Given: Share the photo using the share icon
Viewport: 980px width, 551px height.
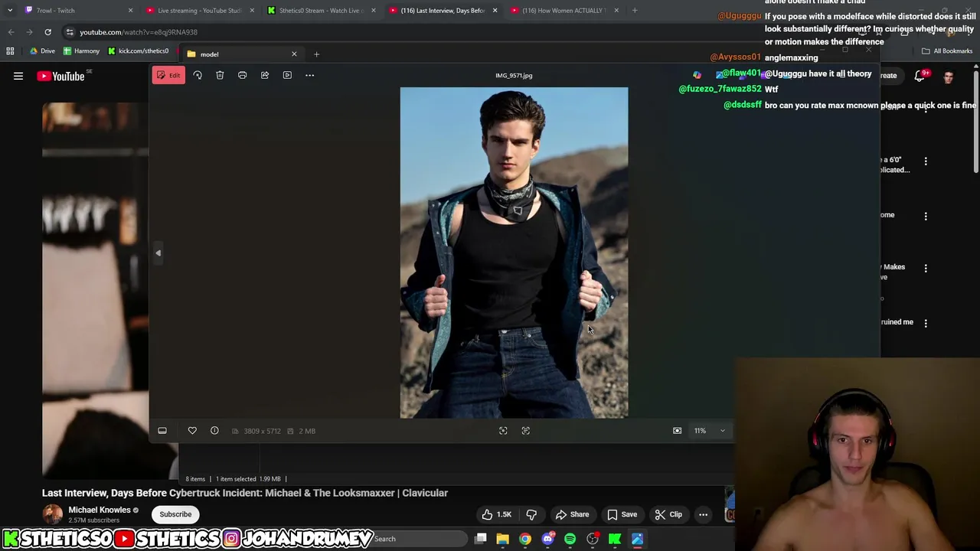Looking at the screenshot, I should point(265,75).
